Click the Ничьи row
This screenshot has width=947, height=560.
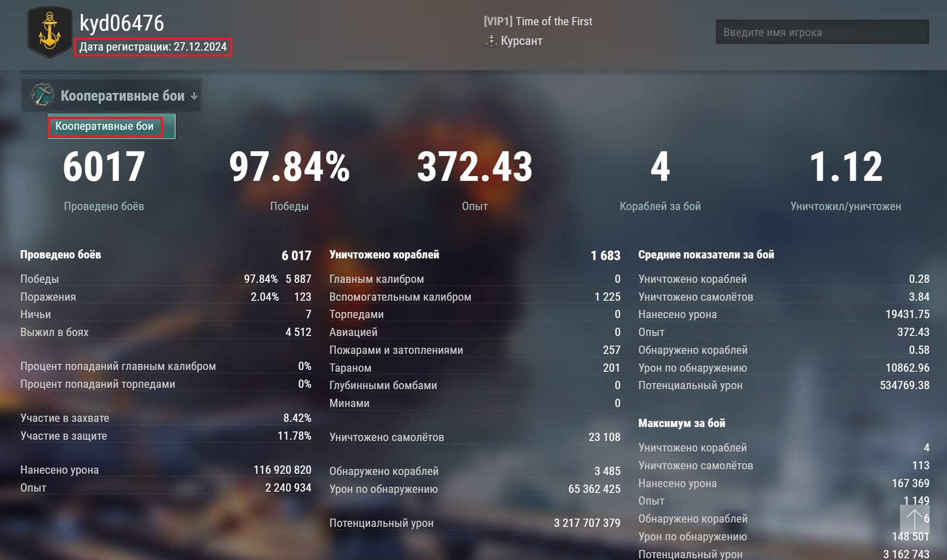tap(166, 314)
